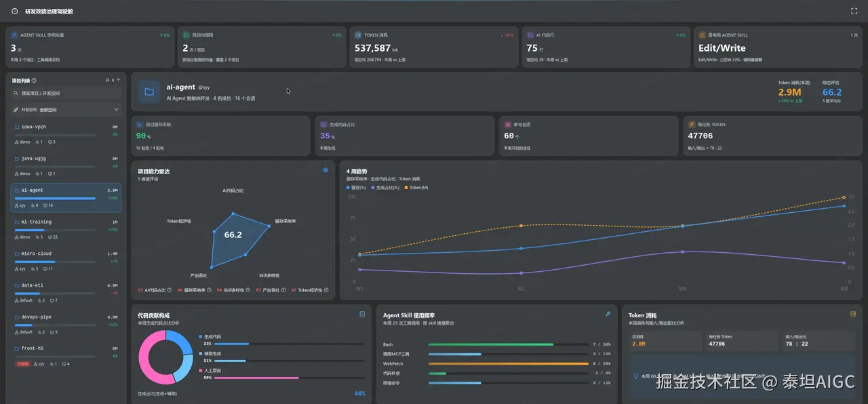This screenshot has height=404, width=868.
Task: Click the 人工原创 pink progress bar
Action: coord(256,378)
